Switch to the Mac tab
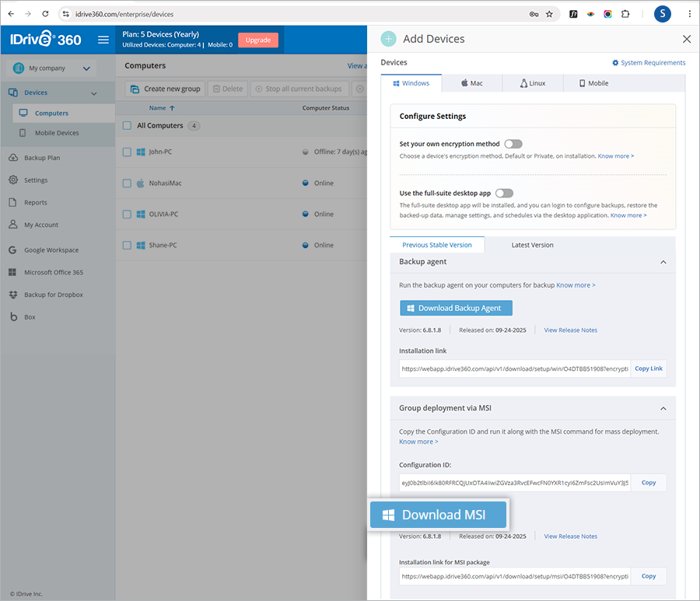The image size is (700, 601). click(x=472, y=83)
